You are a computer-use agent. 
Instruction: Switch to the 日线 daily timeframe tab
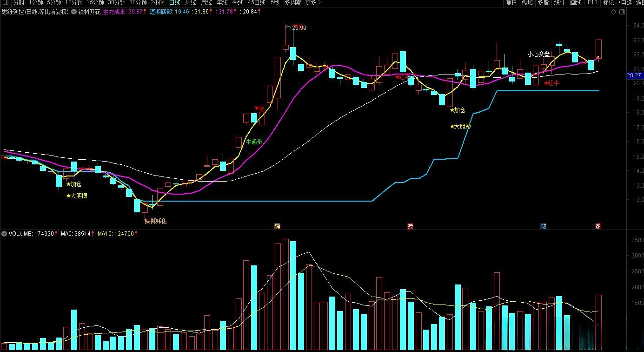tap(174, 3)
